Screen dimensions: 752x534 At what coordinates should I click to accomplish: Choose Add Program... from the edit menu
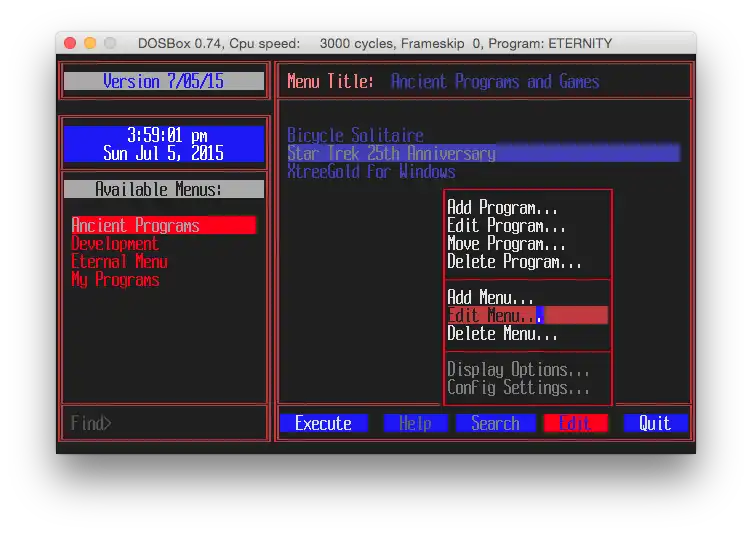click(x=502, y=208)
